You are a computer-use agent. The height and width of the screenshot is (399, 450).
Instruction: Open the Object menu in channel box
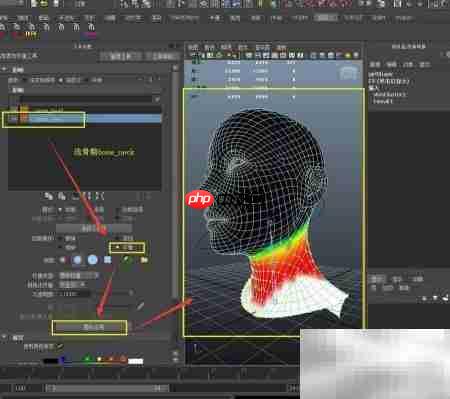(408, 64)
